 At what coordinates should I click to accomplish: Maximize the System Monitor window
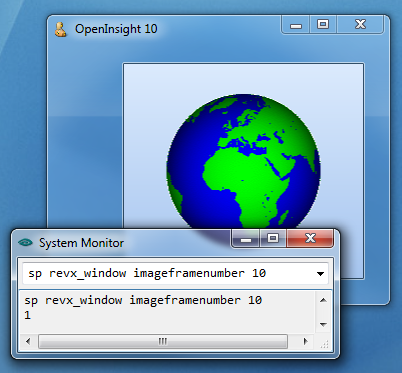(273, 239)
